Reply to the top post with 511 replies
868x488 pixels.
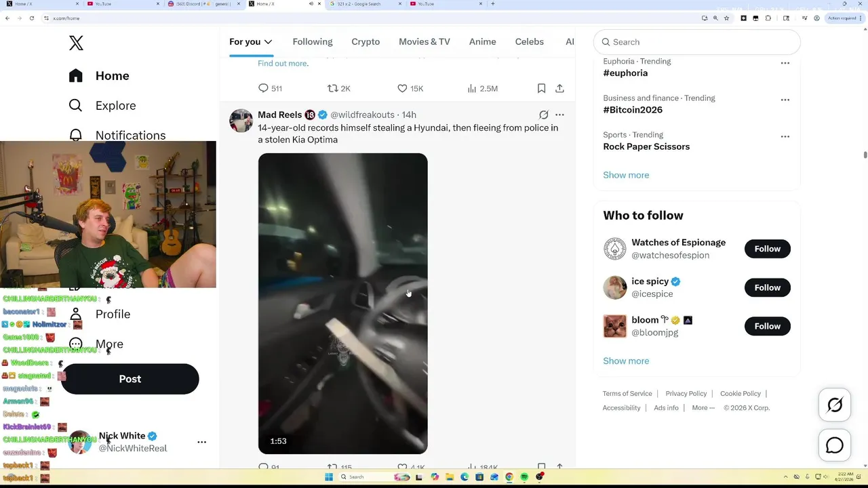(x=270, y=88)
